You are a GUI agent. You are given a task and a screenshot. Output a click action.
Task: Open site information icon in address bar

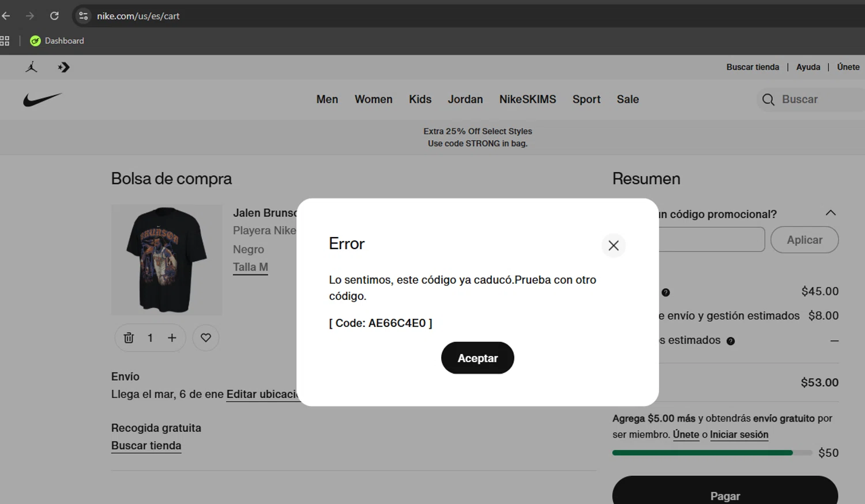84,16
